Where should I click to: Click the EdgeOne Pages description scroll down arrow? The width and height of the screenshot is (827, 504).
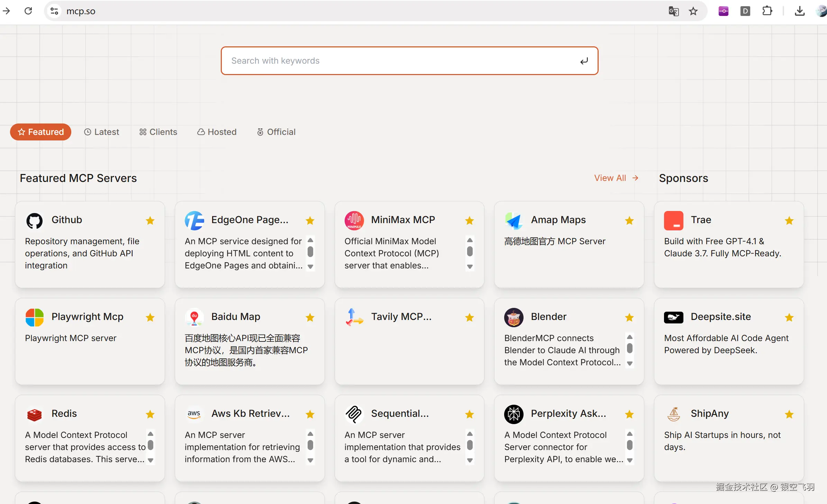(x=310, y=267)
